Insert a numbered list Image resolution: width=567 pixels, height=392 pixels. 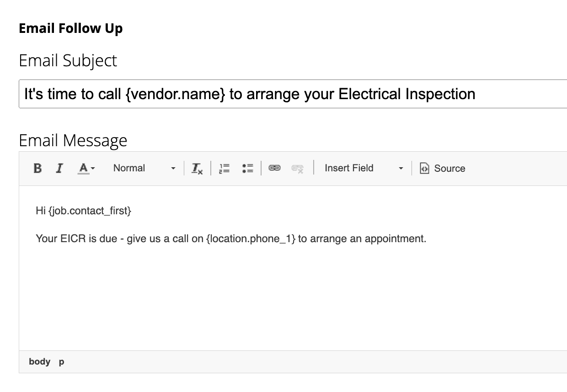224,168
